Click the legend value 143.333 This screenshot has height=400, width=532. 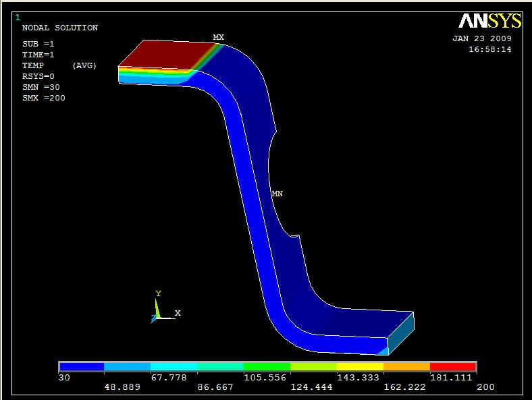pyautogui.click(x=358, y=377)
